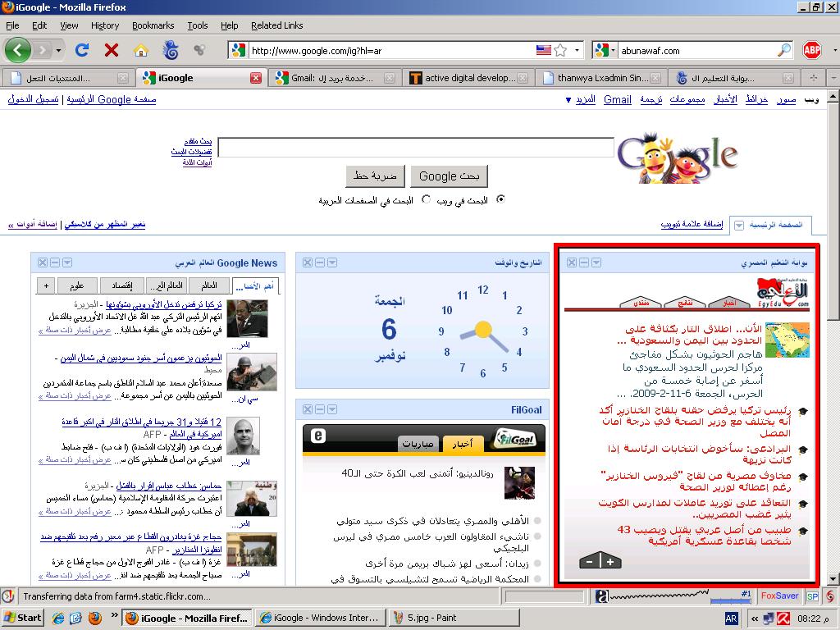Open the Edit menu
The image size is (840, 630).
(39, 25)
